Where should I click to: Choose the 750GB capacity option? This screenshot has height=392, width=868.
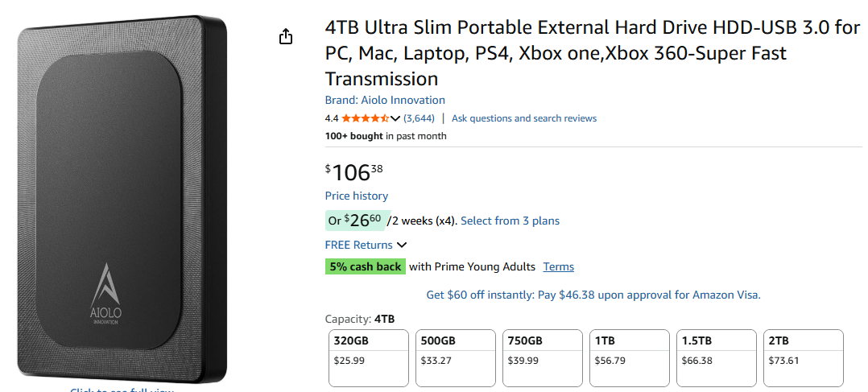pyautogui.click(x=543, y=350)
